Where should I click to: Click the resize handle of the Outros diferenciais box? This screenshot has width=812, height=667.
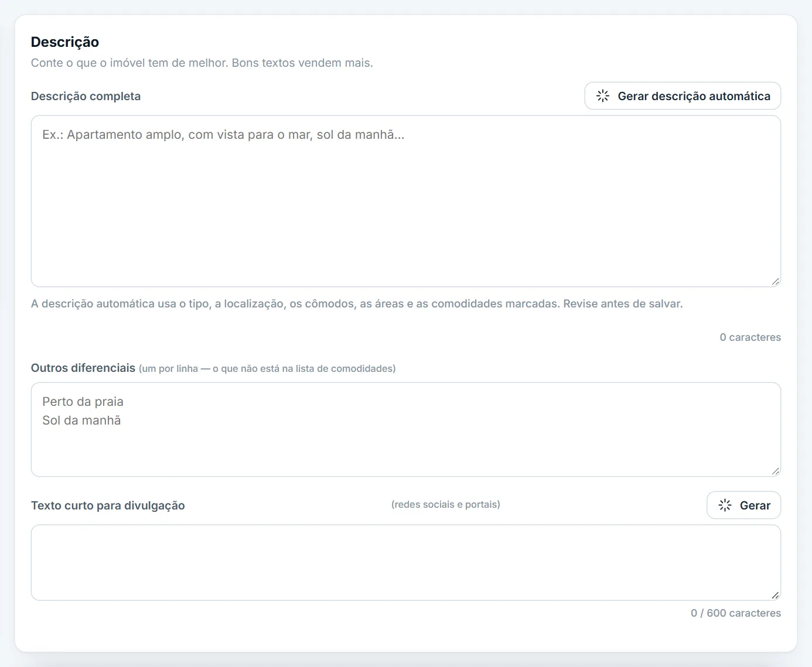775,471
